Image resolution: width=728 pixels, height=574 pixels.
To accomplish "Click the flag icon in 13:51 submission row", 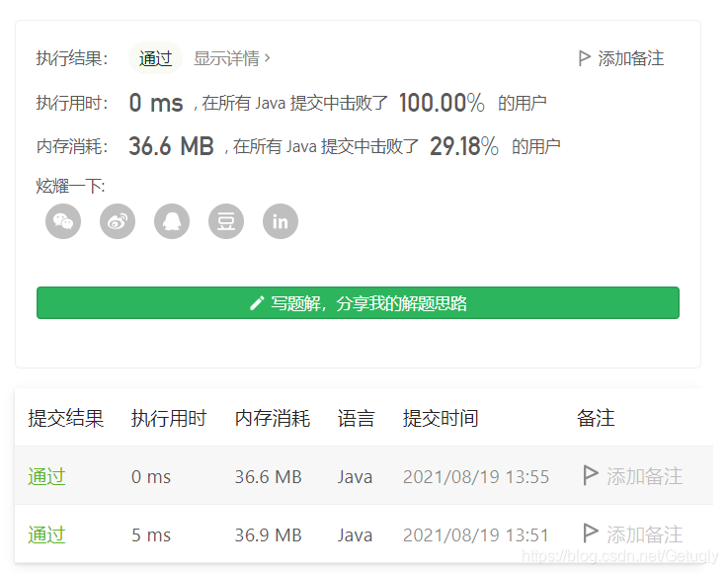I will 590,533.
